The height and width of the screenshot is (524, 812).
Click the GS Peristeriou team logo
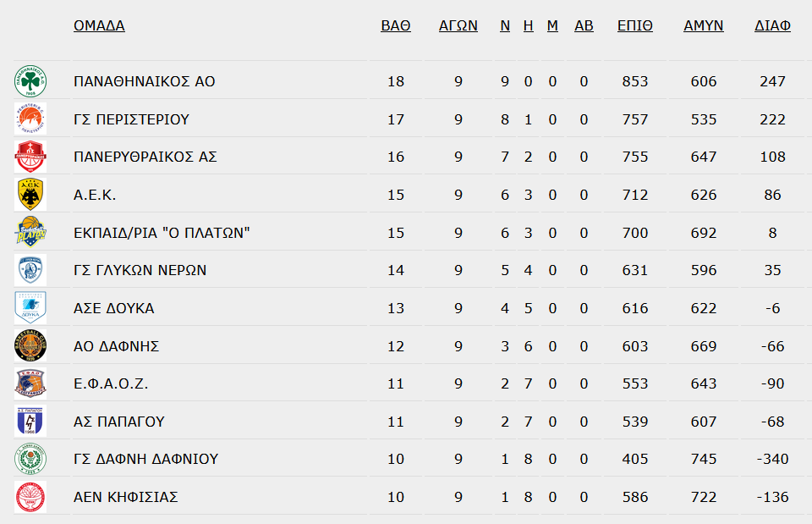[30, 119]
